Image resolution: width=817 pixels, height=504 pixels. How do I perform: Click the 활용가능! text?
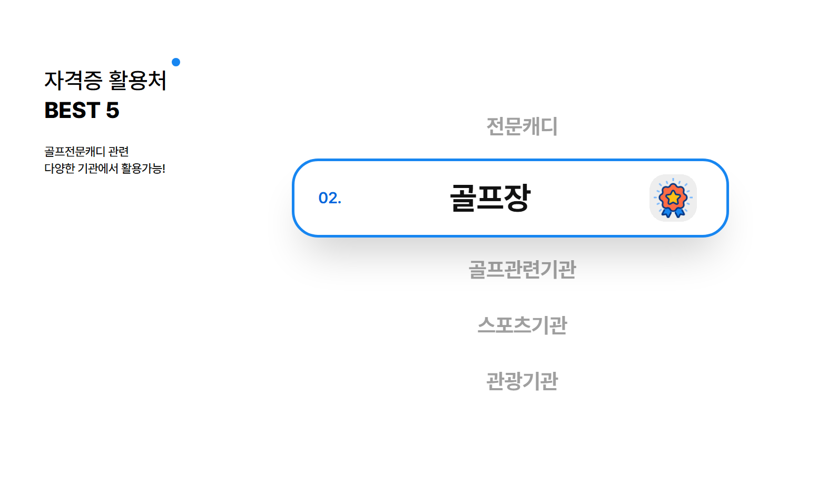[x=143, y=169]
